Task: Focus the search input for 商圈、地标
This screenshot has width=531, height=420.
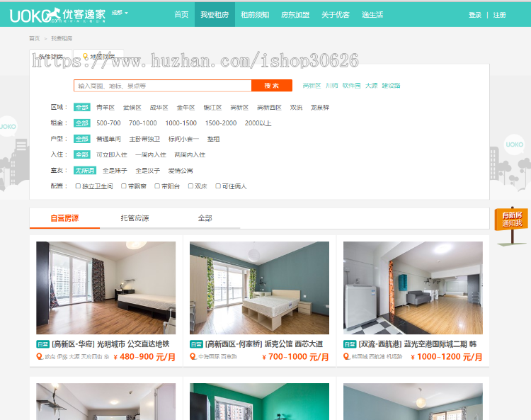Action: [x=163, y=86]
